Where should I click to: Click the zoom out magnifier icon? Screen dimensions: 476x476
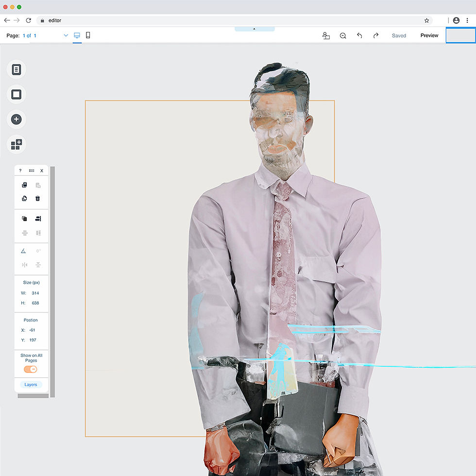[343, 36]
